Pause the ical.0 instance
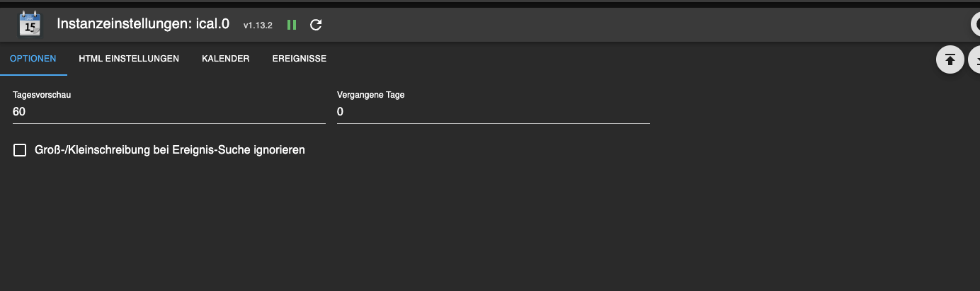The width and height of the screenshot is (980, 291). pyautogui.click(x=292, y=25)
